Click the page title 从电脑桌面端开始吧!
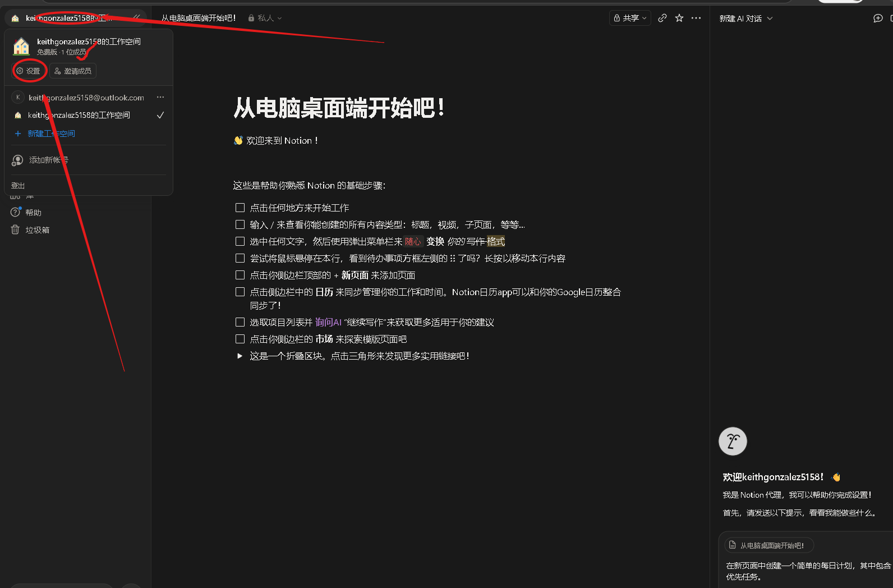Screen dimensions: 893x588 [x=339, y=108]
